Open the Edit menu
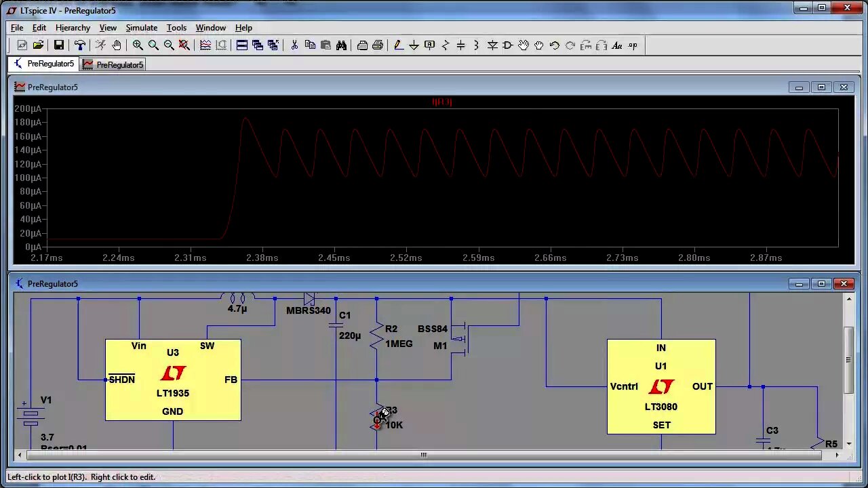The width and height of the screenshot is (868, 488). point(39,28)
